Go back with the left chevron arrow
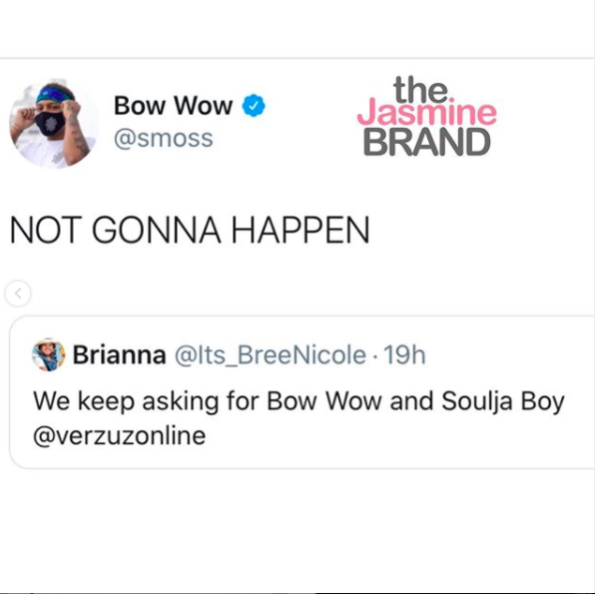 tap(18, 293)
